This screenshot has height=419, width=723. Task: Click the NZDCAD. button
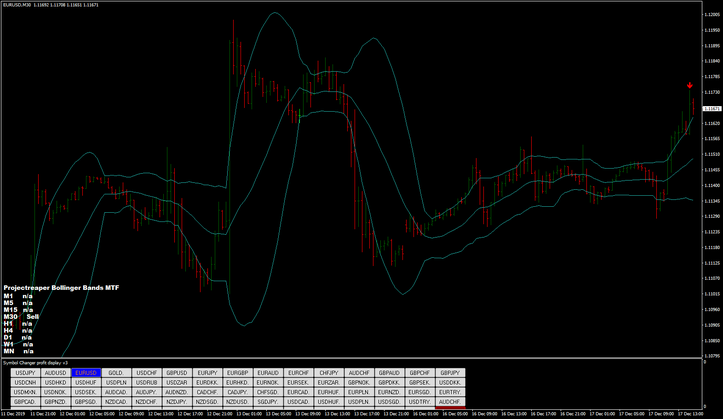pyautogui.click(x=117, y=402)
